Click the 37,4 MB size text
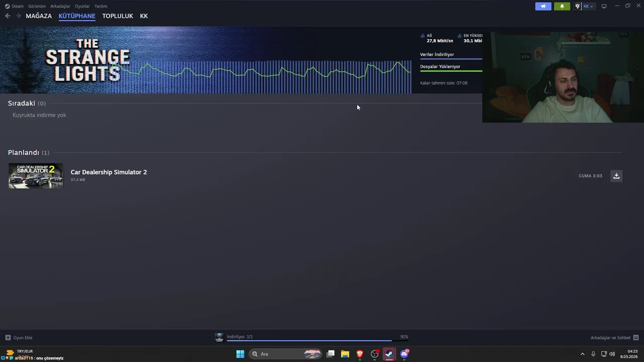 coord(77,180)
